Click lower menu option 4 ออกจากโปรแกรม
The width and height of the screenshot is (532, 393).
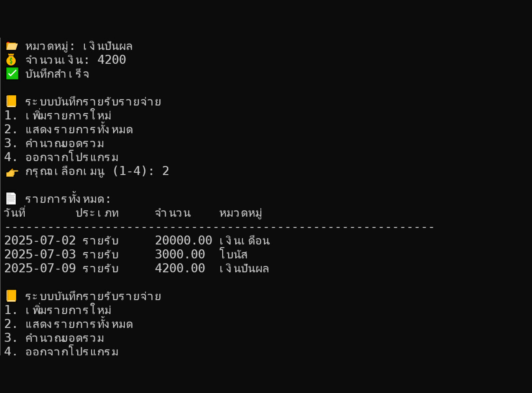pos(62,351)
